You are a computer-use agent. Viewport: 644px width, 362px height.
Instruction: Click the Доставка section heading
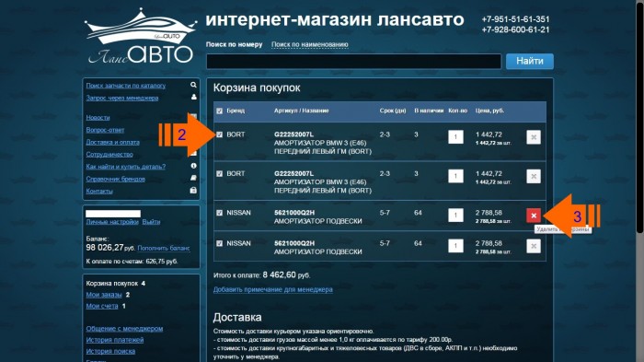(237, 317)
